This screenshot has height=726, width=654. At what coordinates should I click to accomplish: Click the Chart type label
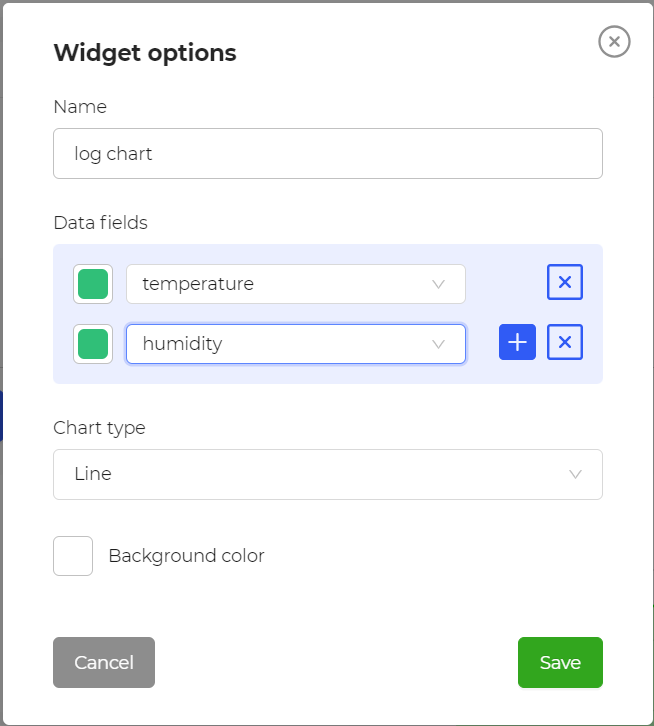[x=99, y=427]
